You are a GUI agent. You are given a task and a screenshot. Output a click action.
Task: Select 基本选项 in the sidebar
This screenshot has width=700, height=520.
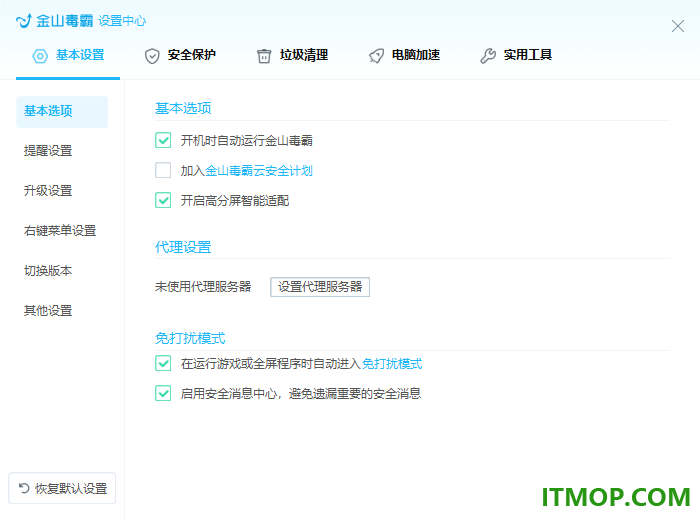pos(62,112)
